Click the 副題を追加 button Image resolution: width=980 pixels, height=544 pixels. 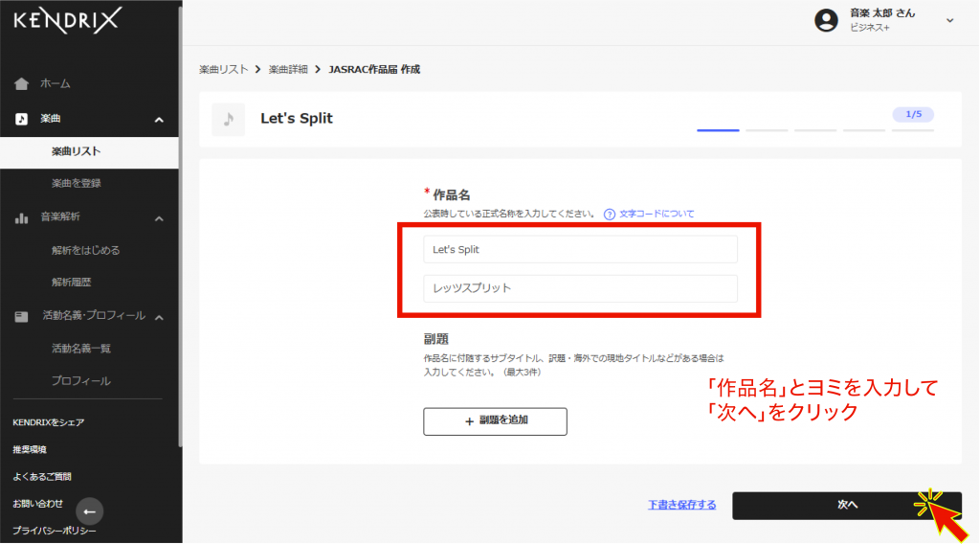pyautogui.click(x=495, y=420)
